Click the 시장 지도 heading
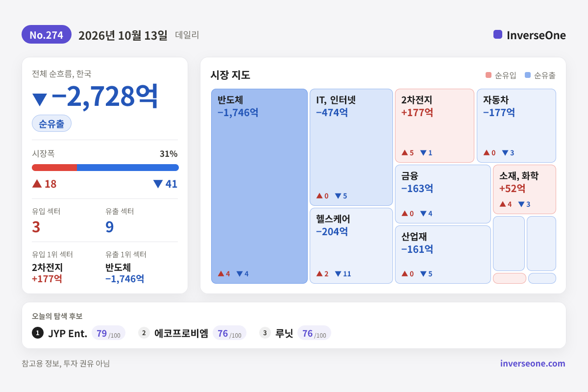The image size is (588, 392). click(x=230, y=75)
